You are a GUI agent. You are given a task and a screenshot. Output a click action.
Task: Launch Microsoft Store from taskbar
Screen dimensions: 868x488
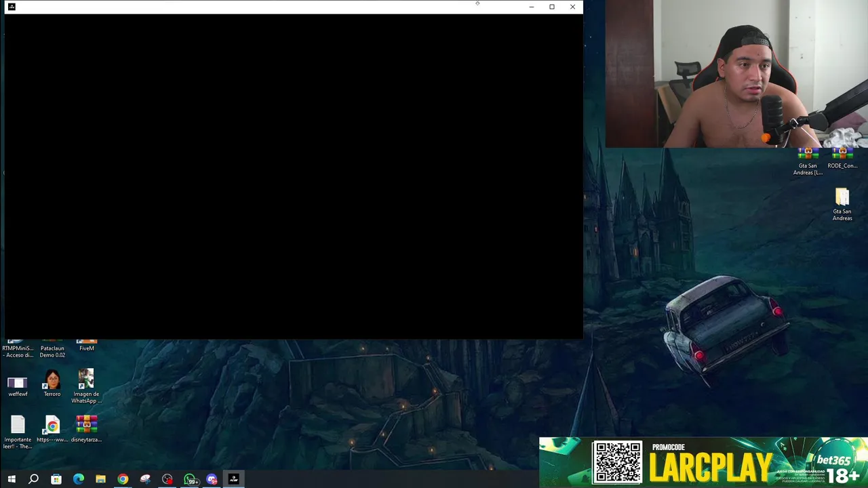(56, 479)
